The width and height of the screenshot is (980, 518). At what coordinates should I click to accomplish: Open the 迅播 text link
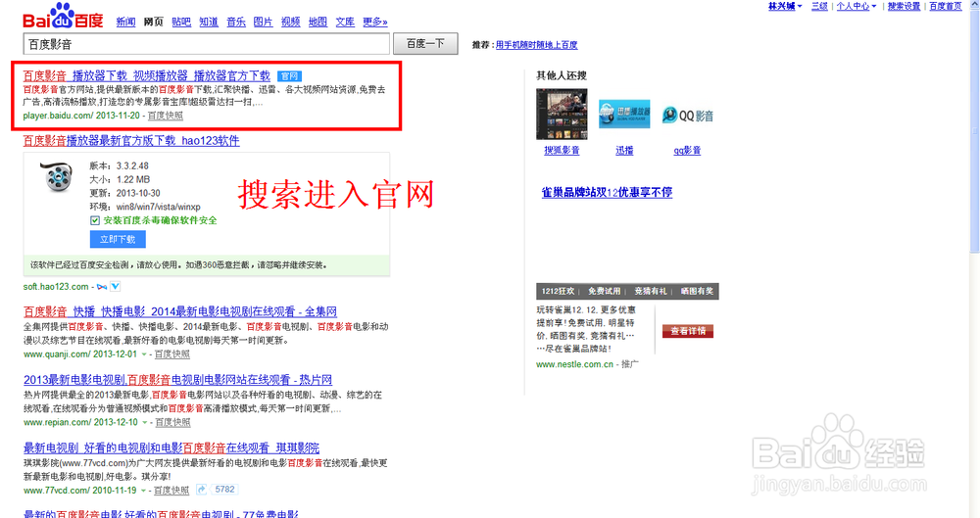[624, 151]
